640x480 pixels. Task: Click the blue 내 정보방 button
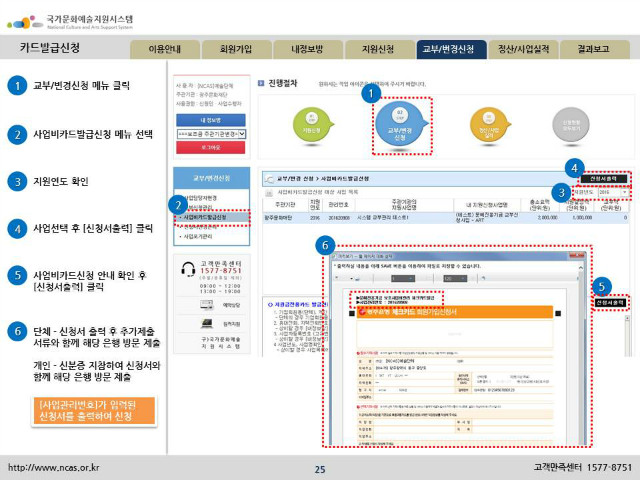point(211,120)
